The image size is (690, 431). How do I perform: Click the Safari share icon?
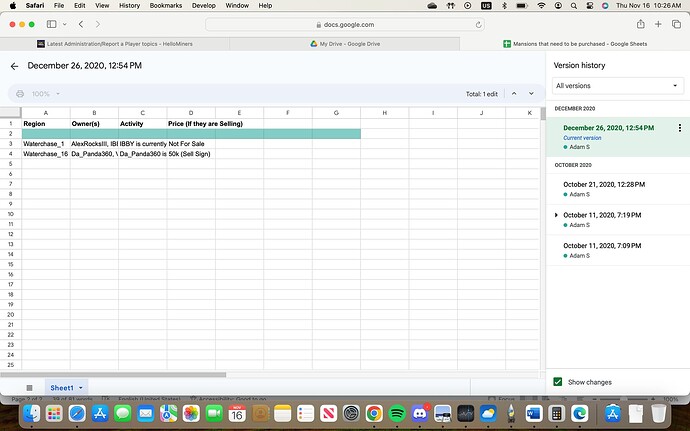tap(641, 24)
